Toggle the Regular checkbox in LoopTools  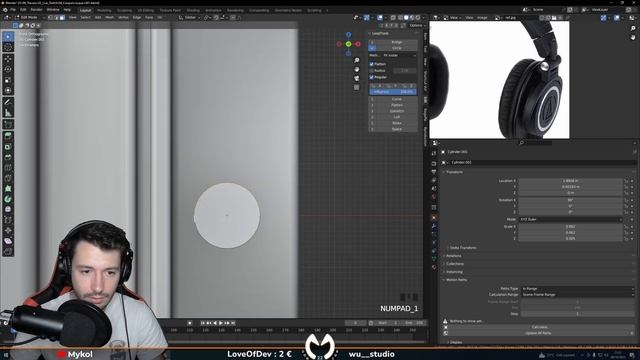tap(371, 77)
